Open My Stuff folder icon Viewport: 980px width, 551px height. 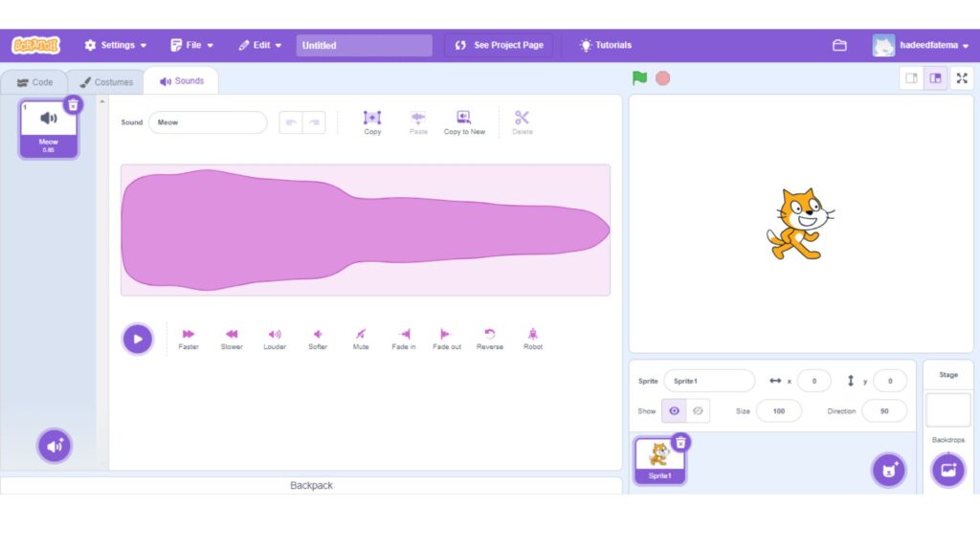coord(839,45)
